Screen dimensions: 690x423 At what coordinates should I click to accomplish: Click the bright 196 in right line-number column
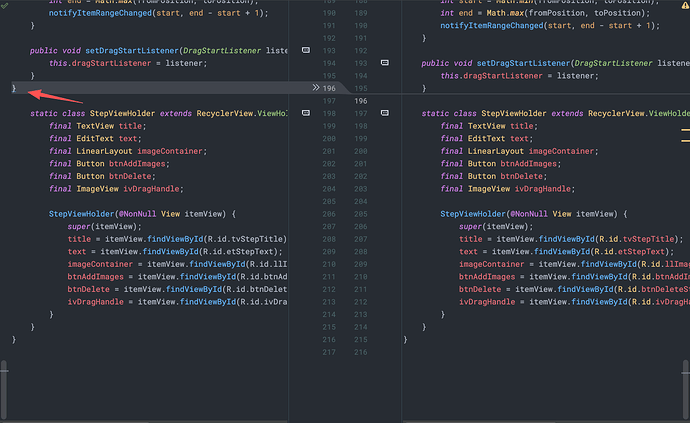[x=361, y=101]
